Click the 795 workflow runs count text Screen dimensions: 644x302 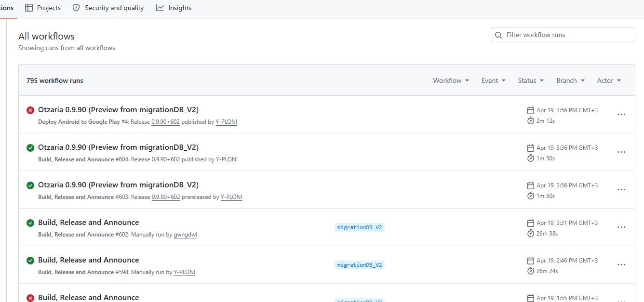(x=55, y=80)
